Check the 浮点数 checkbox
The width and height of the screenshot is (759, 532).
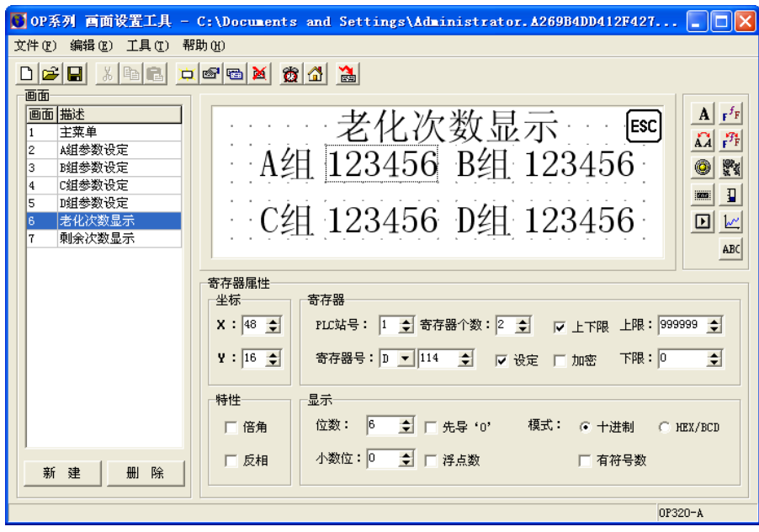(431, 460)
